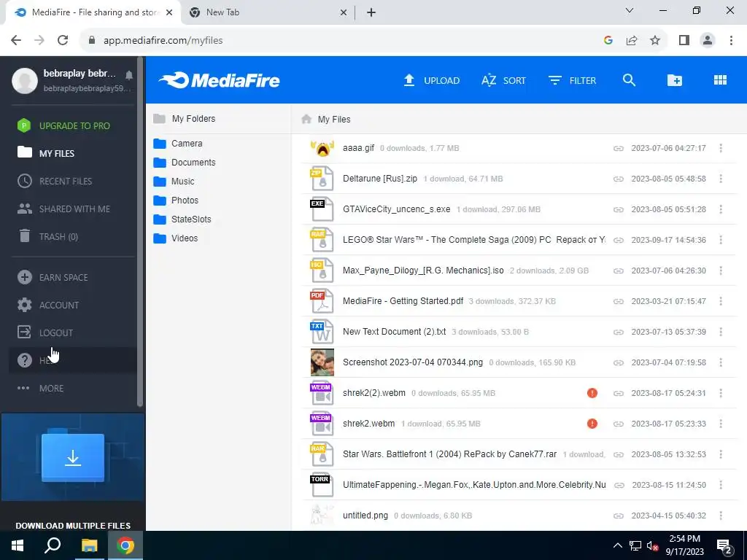Click the PDF icon for Getting Started
This screenshot has width=747, height=560.
[x=322, y=301]
